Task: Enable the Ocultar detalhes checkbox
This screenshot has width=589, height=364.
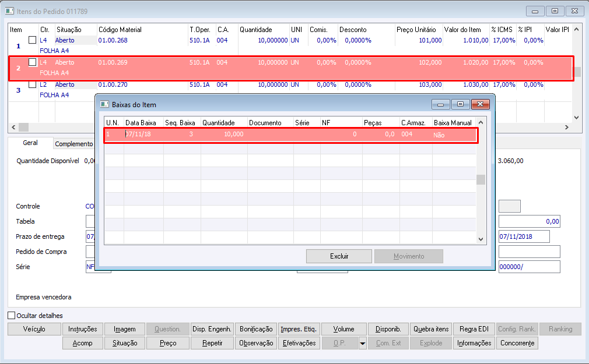Action: 12,315
